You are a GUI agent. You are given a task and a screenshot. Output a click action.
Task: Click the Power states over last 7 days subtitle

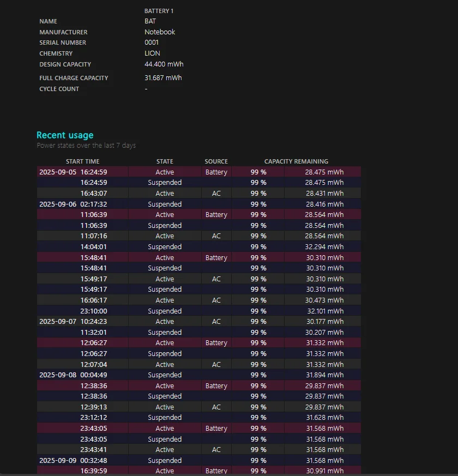(86, 146)
